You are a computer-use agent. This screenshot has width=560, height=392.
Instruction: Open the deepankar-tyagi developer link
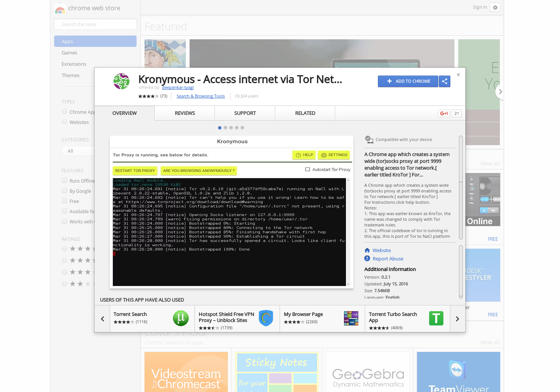(x=178, y=87)
